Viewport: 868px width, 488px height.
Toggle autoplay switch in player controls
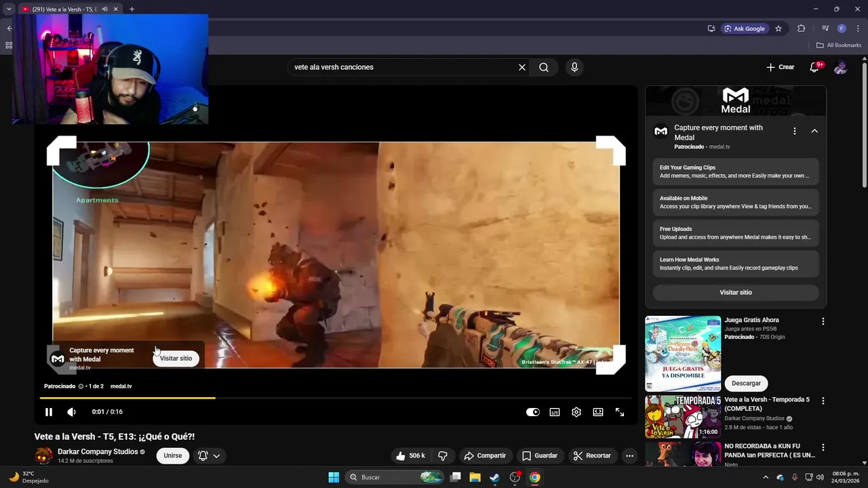click(533, 412)
